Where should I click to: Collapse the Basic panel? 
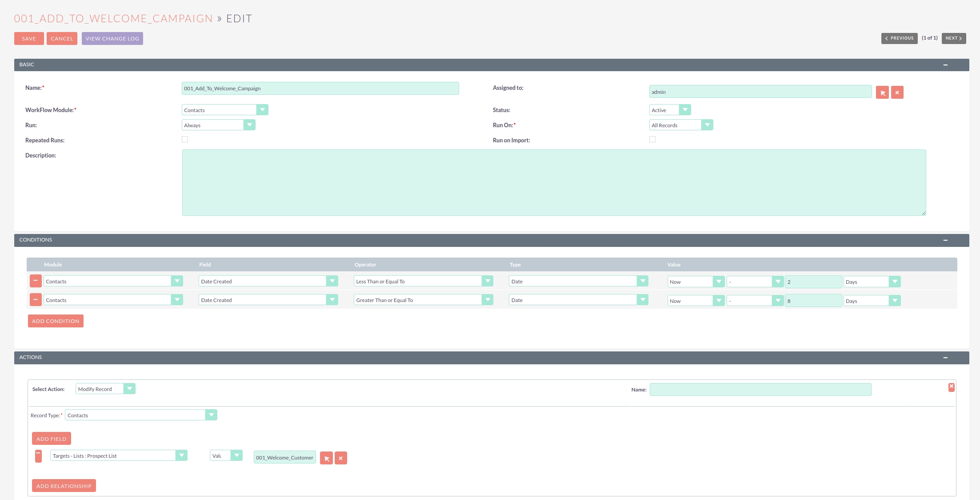[x=945, y=65]
